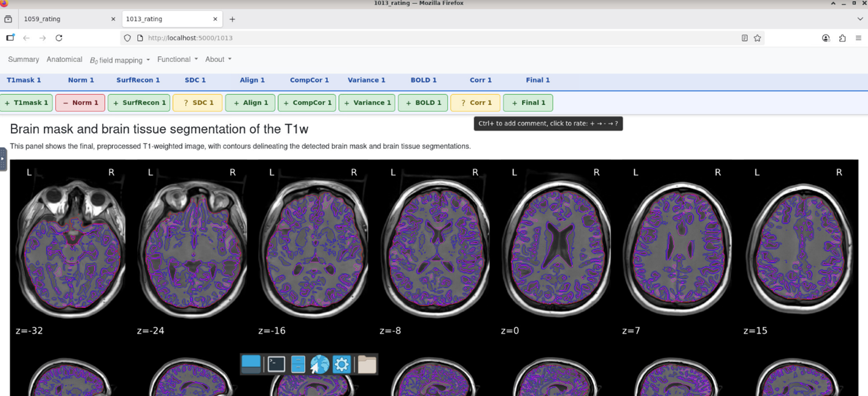
Task: Open a new browser tab
Action: click(232, 19)
